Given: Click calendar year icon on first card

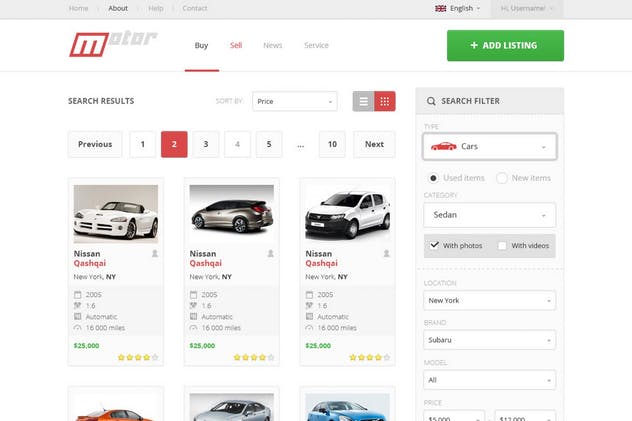Looking at the screenshot, I should 78,294.
